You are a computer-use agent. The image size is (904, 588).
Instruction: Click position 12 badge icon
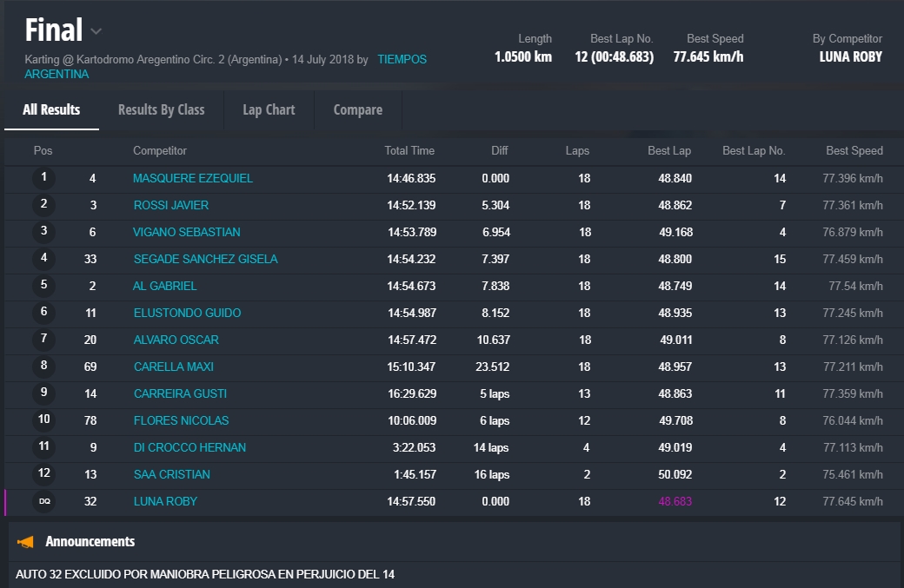43,474
